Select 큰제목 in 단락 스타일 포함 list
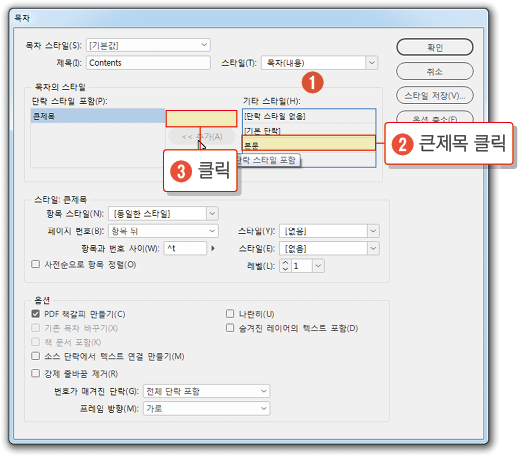 (x=98, y=116)
